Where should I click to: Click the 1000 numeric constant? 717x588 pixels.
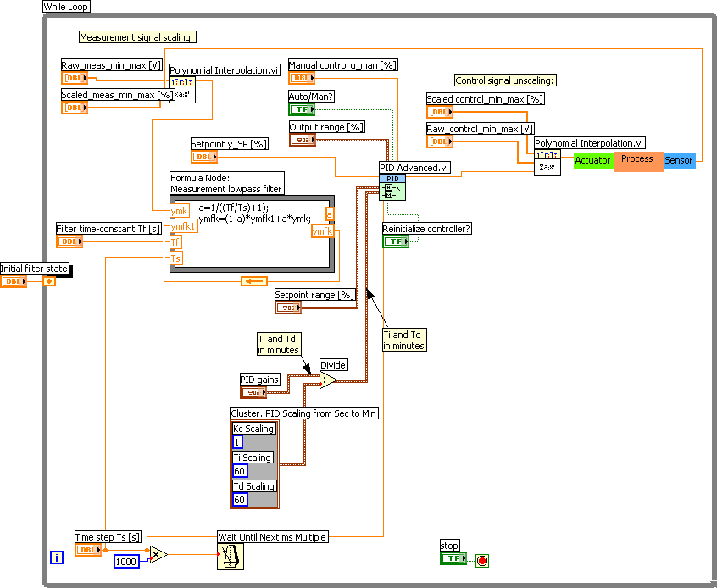pyautogui.click(x=126, y=563)
